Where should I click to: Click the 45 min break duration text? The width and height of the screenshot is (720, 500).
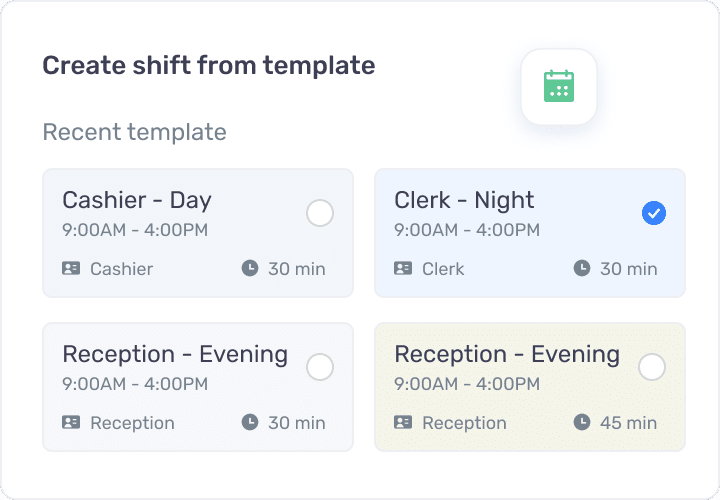coord(628,423)
